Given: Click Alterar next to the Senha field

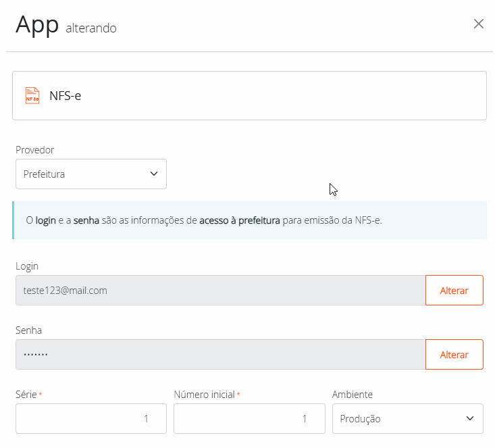Looking at the screenshot, I should tap(454, 355).
